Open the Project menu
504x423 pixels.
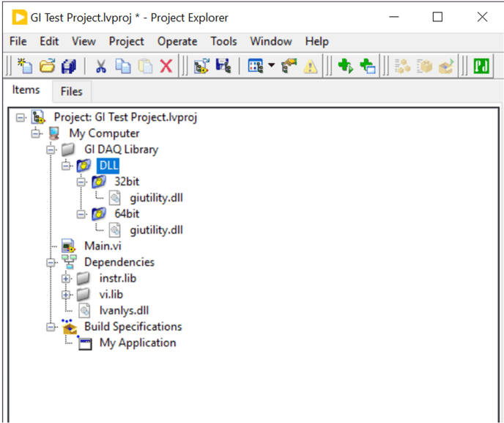point(126,42)
